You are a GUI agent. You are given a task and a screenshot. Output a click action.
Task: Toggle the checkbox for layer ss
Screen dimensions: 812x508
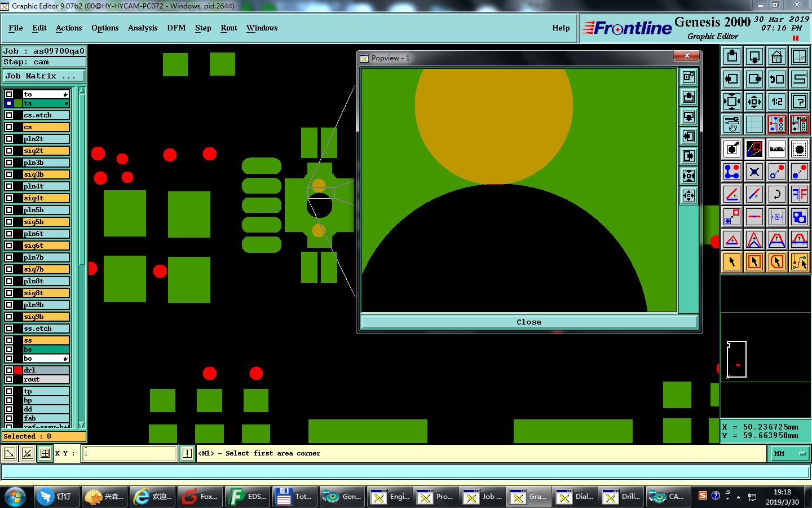point(9,340)
